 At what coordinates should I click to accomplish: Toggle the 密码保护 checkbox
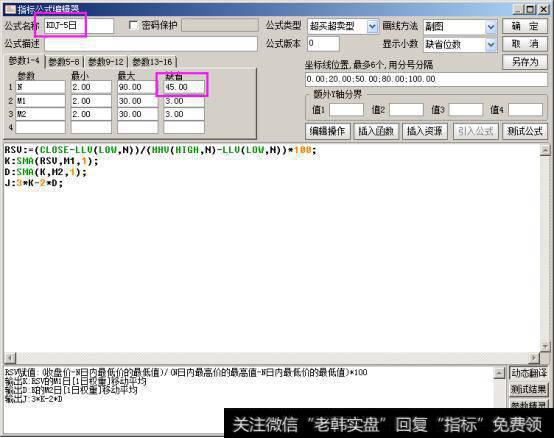(134, 26)
